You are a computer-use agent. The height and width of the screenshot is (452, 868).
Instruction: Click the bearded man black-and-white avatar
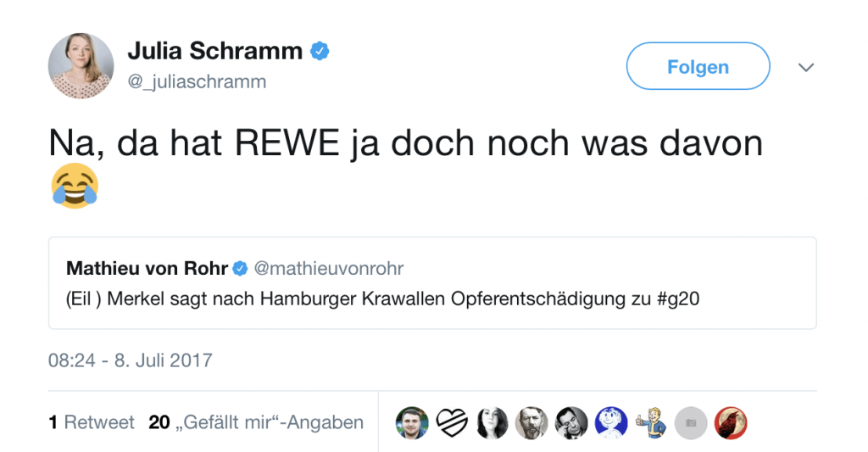tap(531, 422)
